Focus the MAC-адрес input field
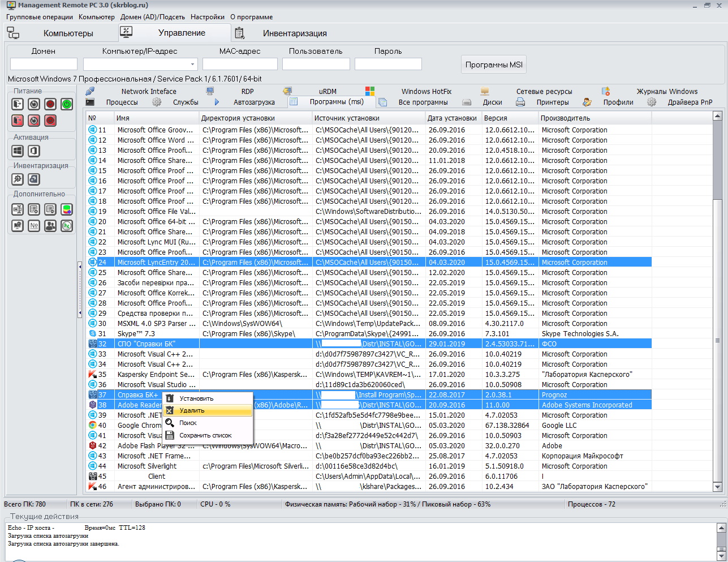728x562 pixels. click(x=240, y=64)
